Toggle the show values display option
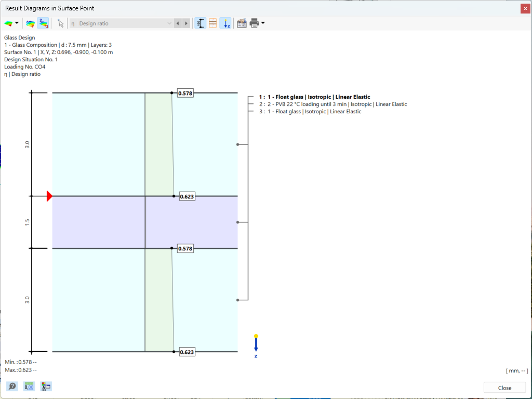 200,23
